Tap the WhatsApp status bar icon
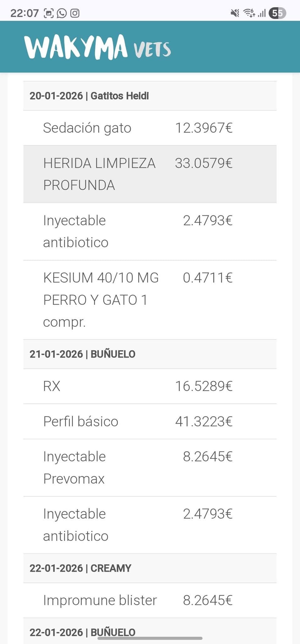This screenshot has width=300, height=644. [62, 13]
